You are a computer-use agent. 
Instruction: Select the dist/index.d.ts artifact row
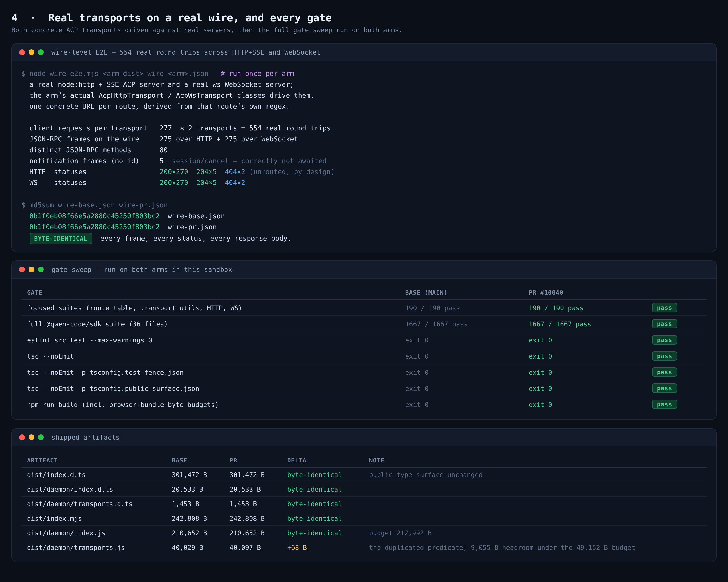pyautogui.click(x=364, y=475)
